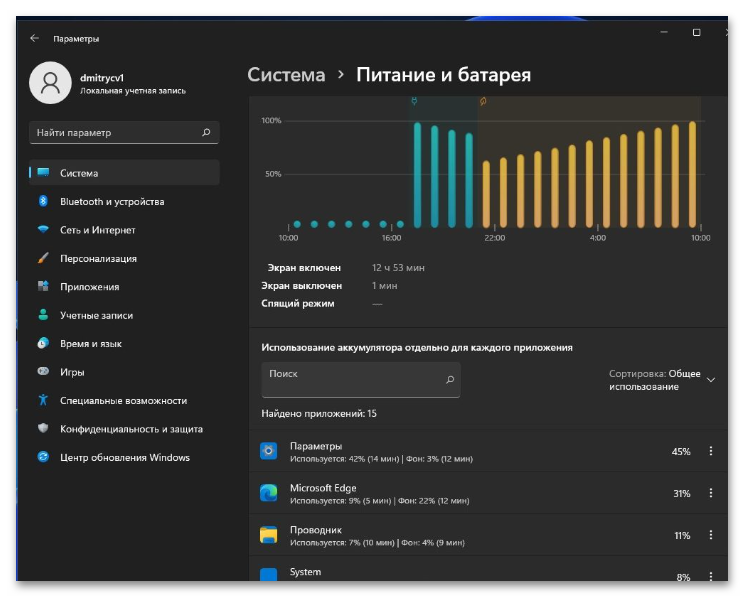
Task: Click the back arrow next to Параметры
Action: pyautogui.click(x=34, y=38)
